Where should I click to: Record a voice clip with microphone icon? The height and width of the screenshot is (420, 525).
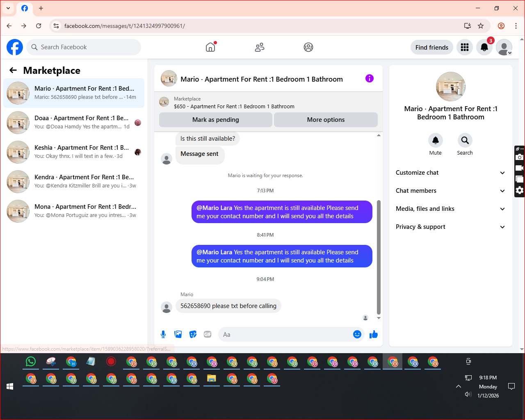point(163,334)
